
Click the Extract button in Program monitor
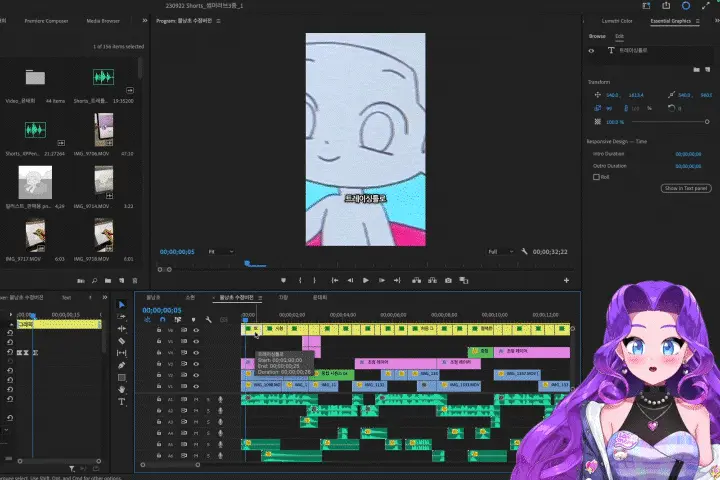[x=432, y=280]
